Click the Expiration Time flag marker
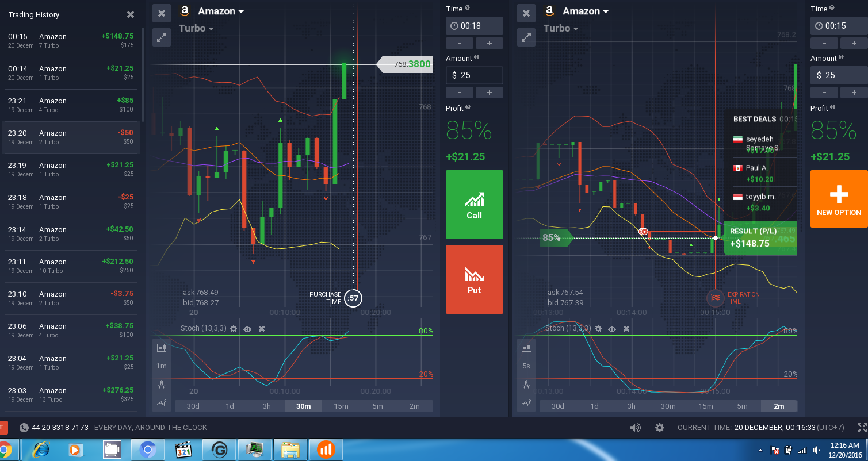Screen dimensions: 868x461 tap(716, 298)
